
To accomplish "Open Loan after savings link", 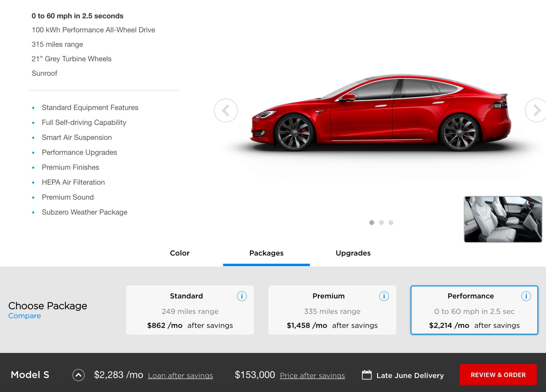I will point(180,375).
